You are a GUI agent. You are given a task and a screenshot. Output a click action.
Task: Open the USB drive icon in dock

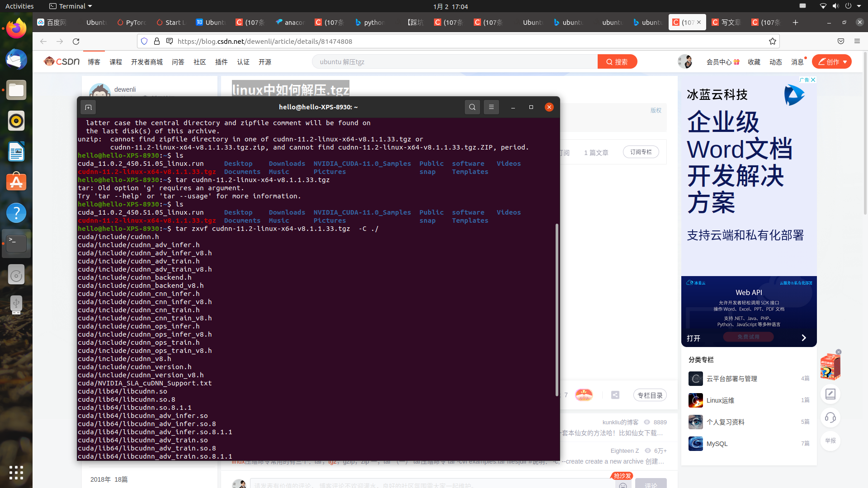click(16, 305)
